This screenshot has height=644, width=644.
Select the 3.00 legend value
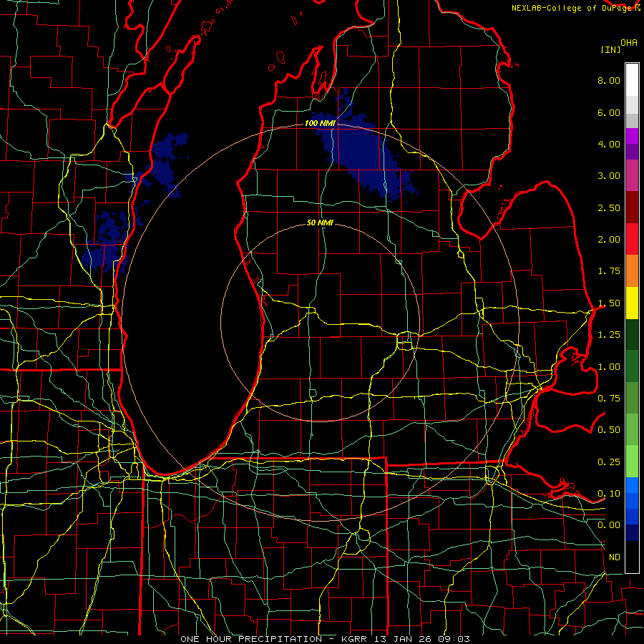(609, 176)
